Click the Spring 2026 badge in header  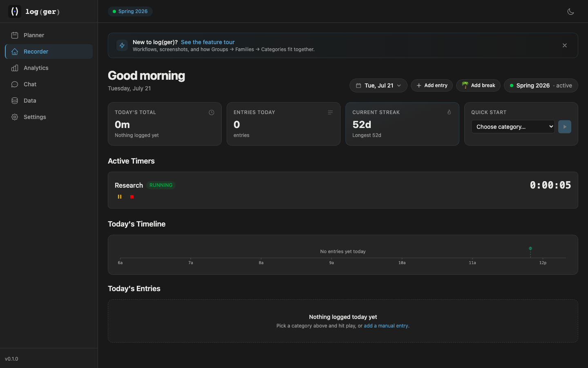point(130,11)
